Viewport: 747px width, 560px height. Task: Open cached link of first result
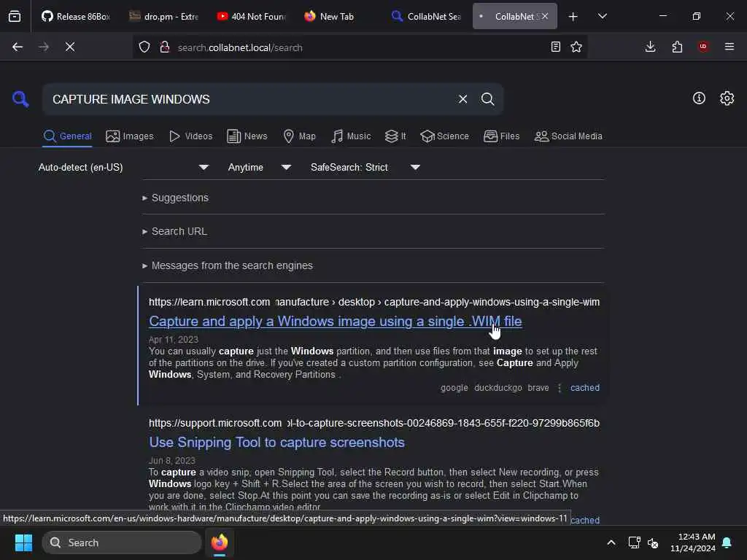[x=585, y=388]
